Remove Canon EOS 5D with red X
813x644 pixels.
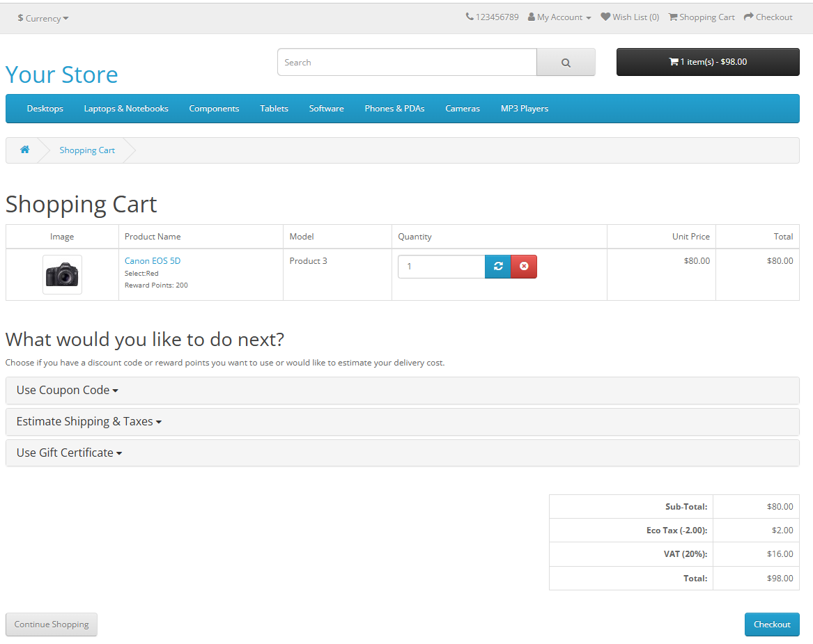pos(524,267)
